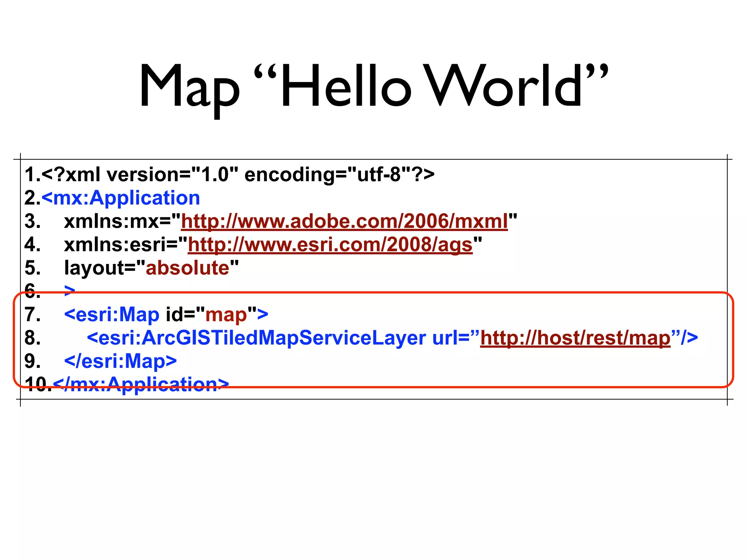Select the id="map" attribute
The height and width of the screenshot is (560, 747).
coord(211,315)
